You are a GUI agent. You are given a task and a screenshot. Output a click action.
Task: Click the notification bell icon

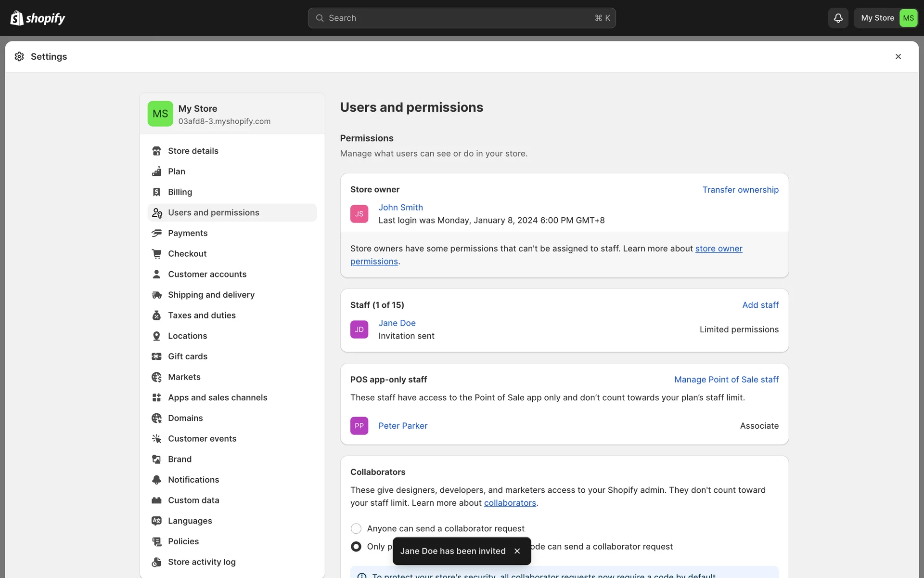click(838, 18)
